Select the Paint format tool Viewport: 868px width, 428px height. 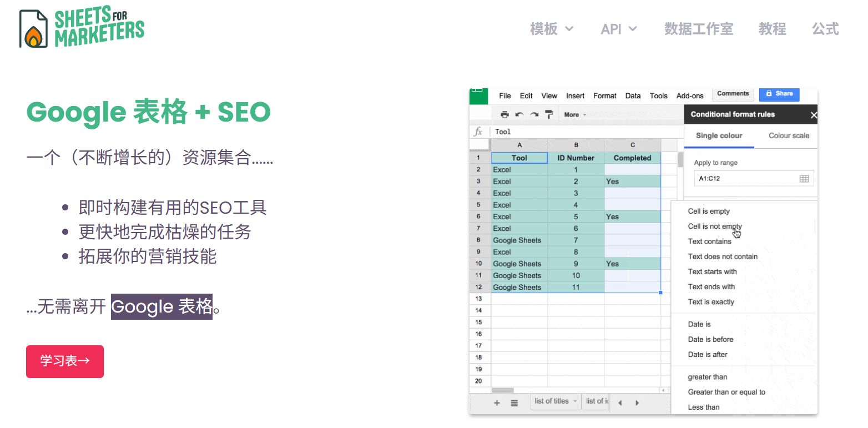click(x=549, y=114)
